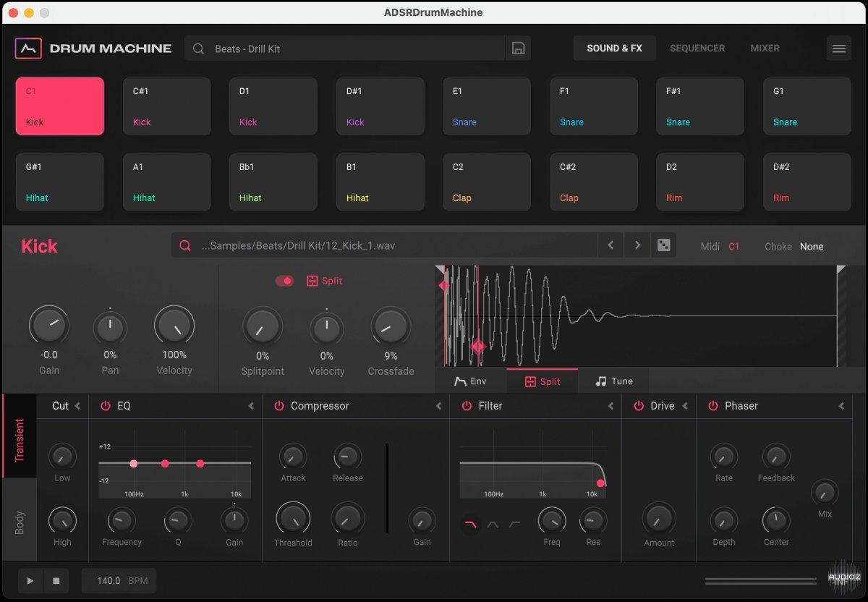868x602 pixels.
Task: Click the waveform split point diamond marker
Action: [x=477, y=347]
